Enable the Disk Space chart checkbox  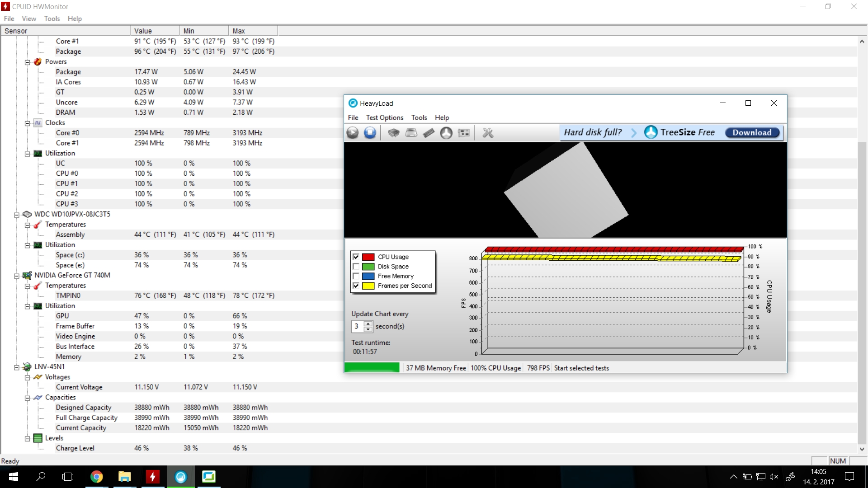pos(356,267)
